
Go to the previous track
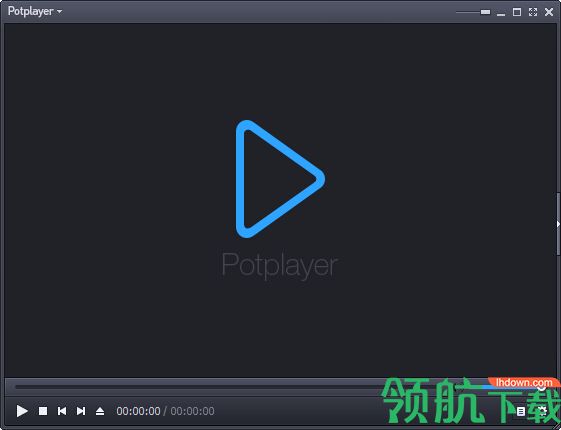pyautogui.click(x=62, y=411)
